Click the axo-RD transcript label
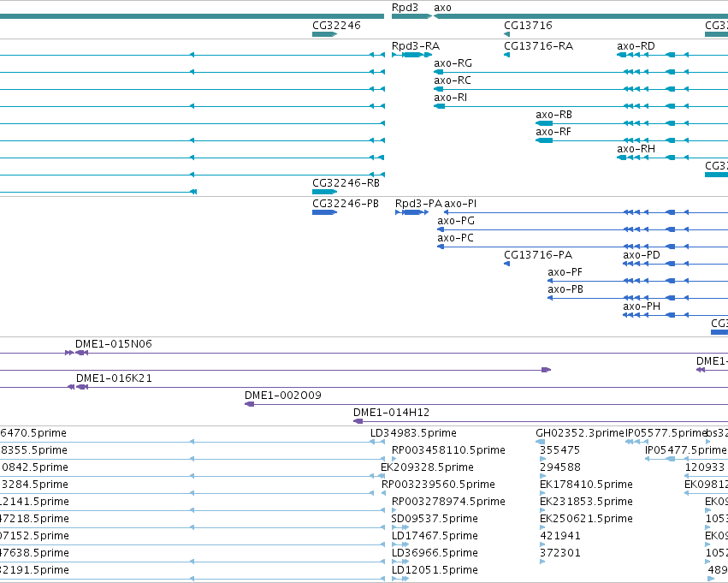 pyautogui.click(x=636, y=46)
